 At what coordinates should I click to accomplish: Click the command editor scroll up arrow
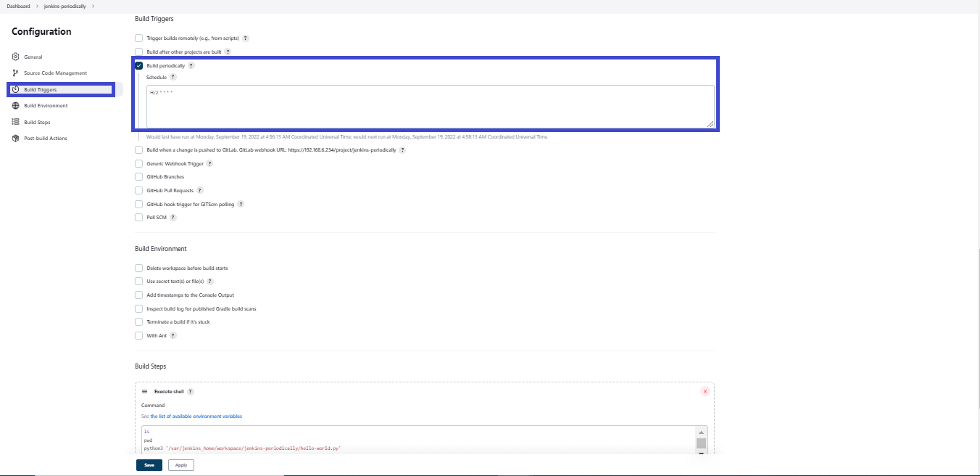click(701, 432)
